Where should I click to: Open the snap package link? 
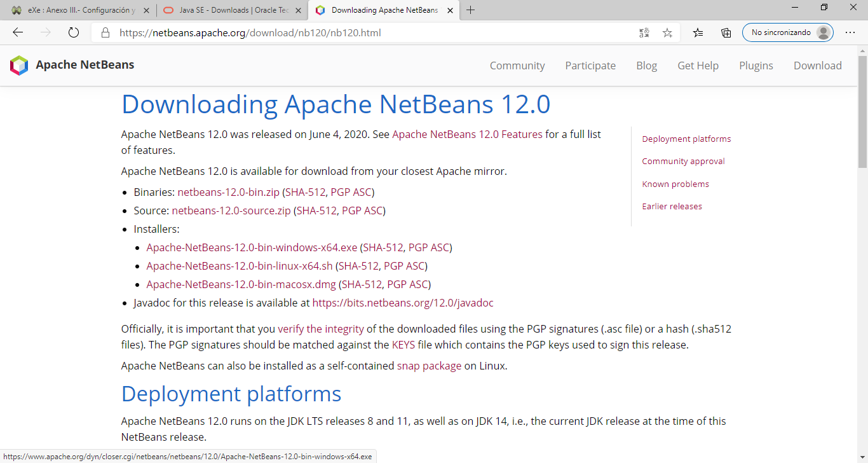coord(429,366)
